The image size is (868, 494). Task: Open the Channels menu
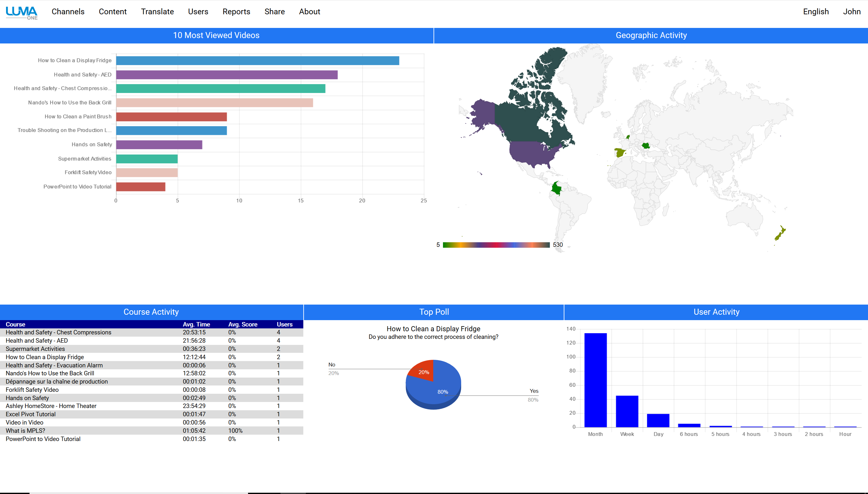pyautogui.click(x=68, y=11)
